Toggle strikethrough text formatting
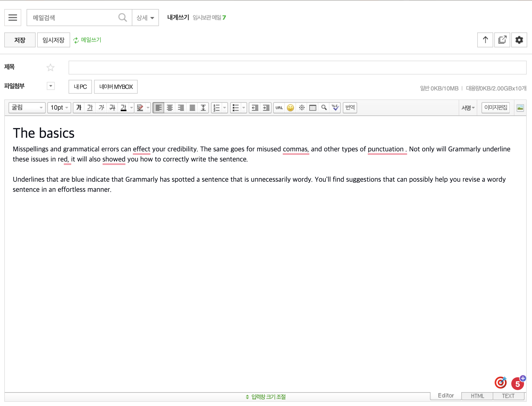The image size is (532, 406). 112,107
